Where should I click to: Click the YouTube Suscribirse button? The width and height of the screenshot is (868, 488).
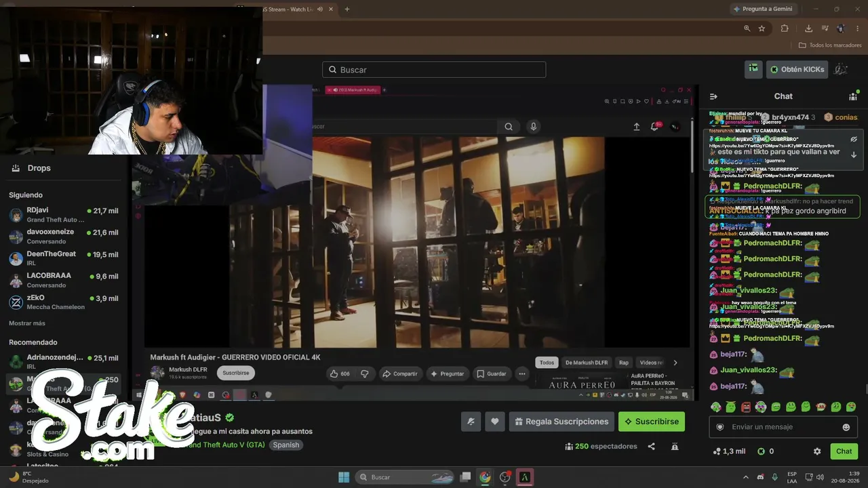click(236, 373)
